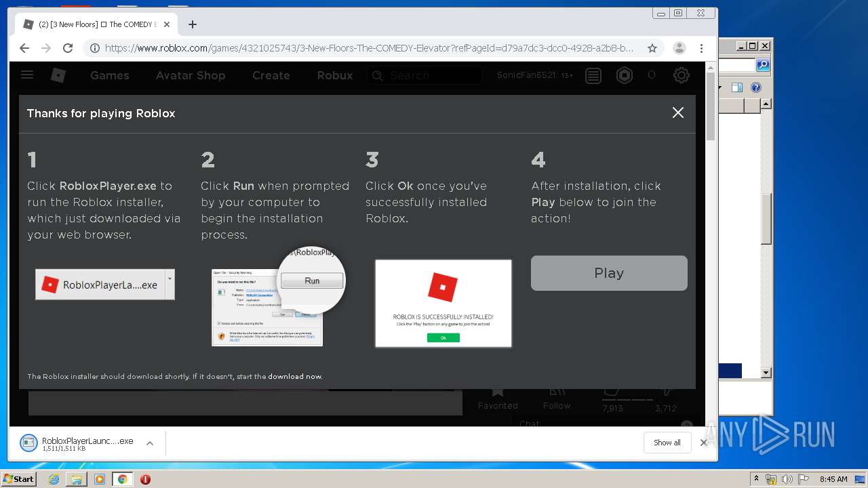Viewport: 868px width, 488px height.
Task: Open the Chrome profile avatar
Action: tap(679, 48)
